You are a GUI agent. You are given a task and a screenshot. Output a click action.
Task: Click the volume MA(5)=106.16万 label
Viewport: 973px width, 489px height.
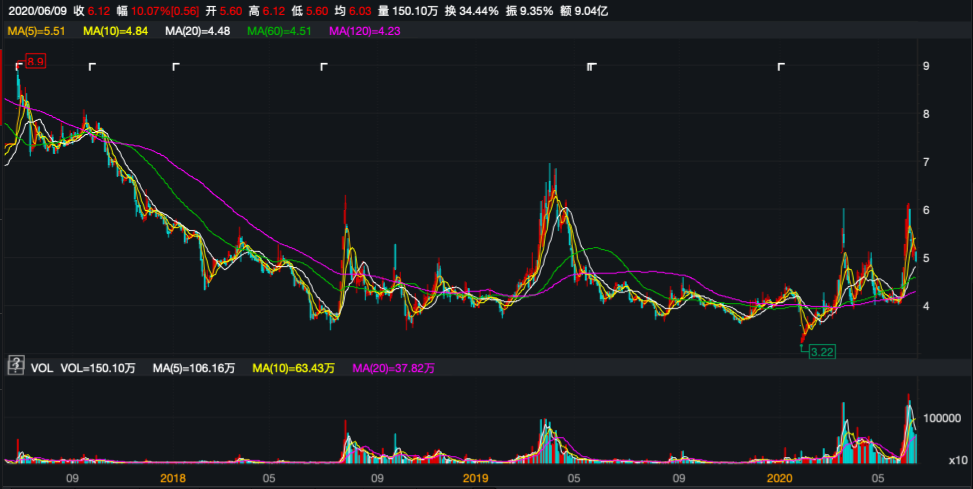coord(194,369)
